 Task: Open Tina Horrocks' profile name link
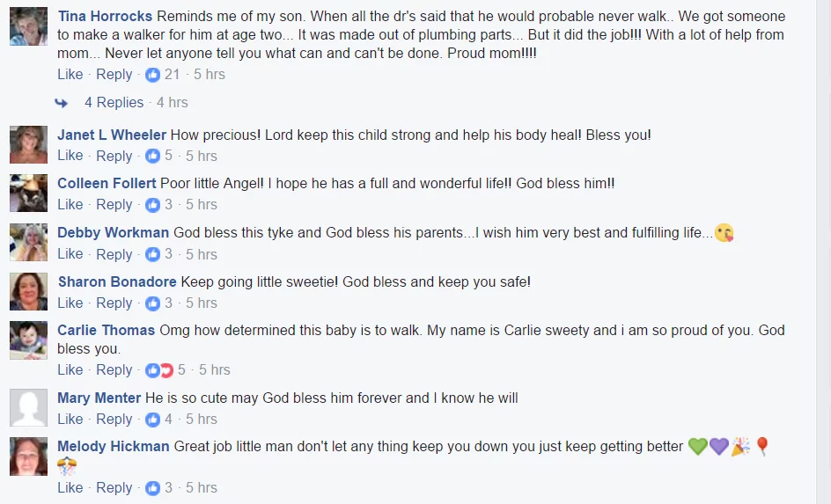click(x=105, y=17)
